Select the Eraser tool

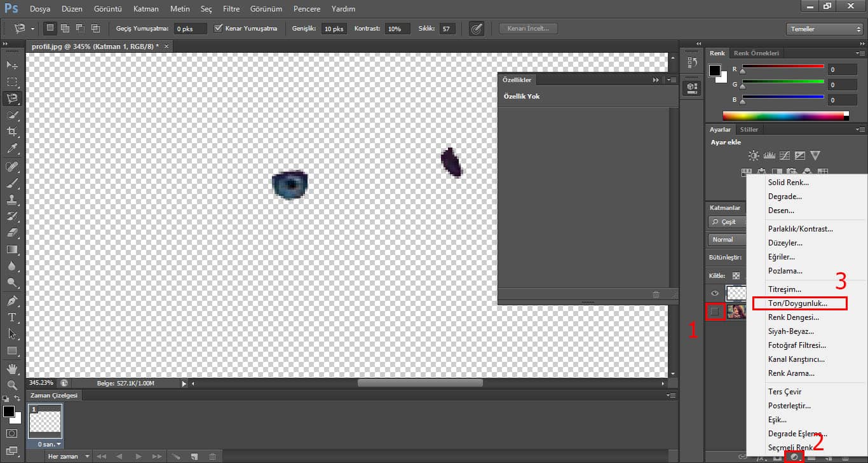[x=12, y=233]
